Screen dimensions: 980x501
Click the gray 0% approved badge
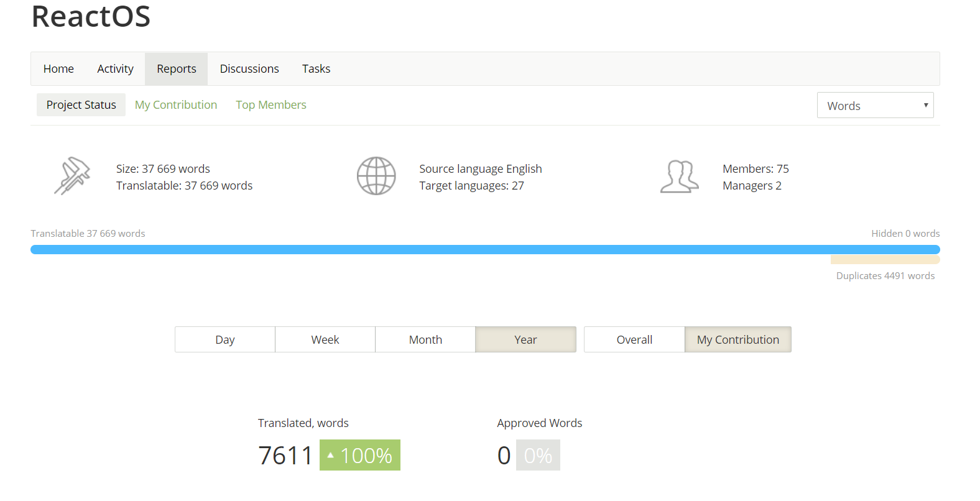(x=538, y=455)
